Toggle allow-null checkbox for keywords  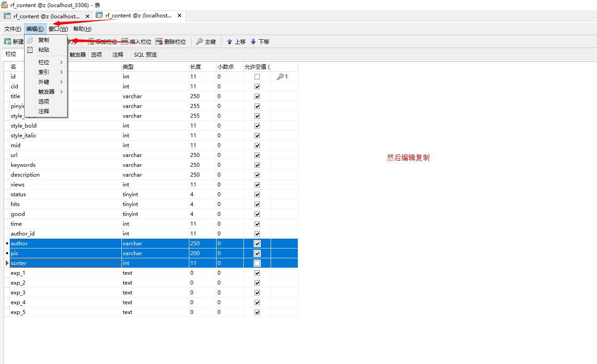[x=257, y=165]
